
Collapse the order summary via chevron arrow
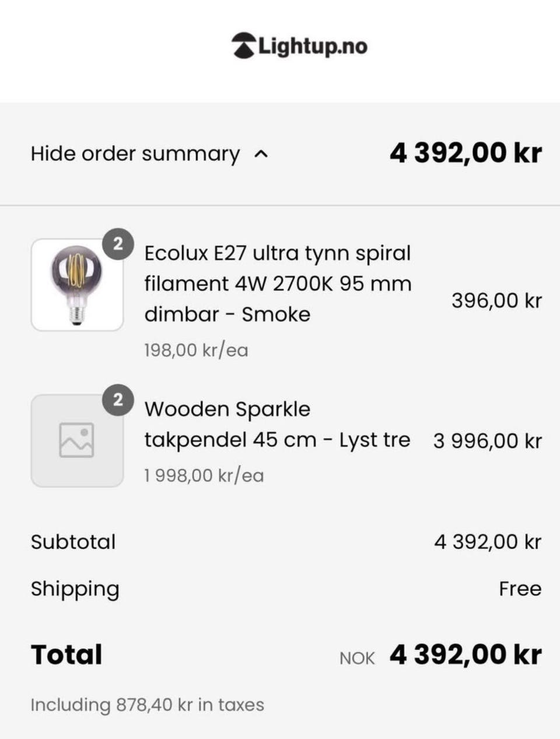pos(262,154)
